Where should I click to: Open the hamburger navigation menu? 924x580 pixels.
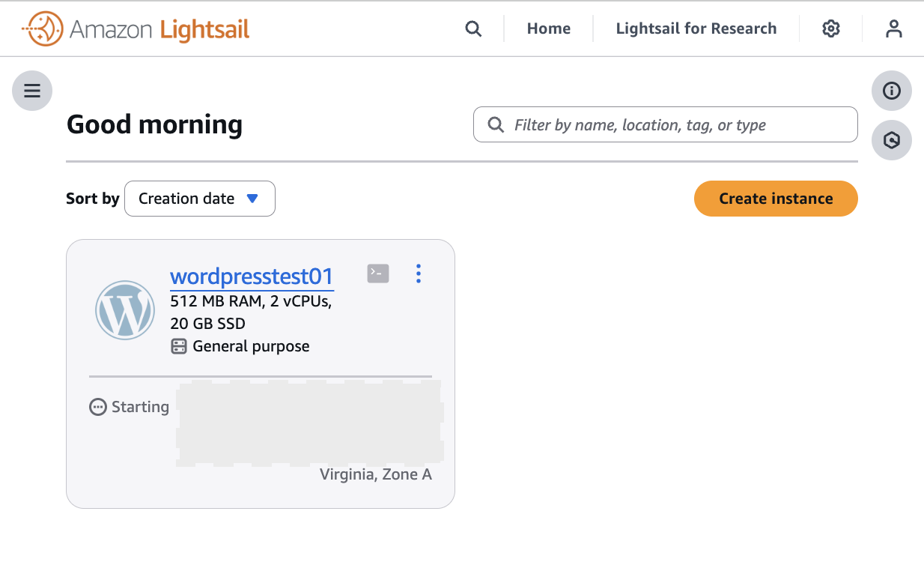(x=32, y=91)
